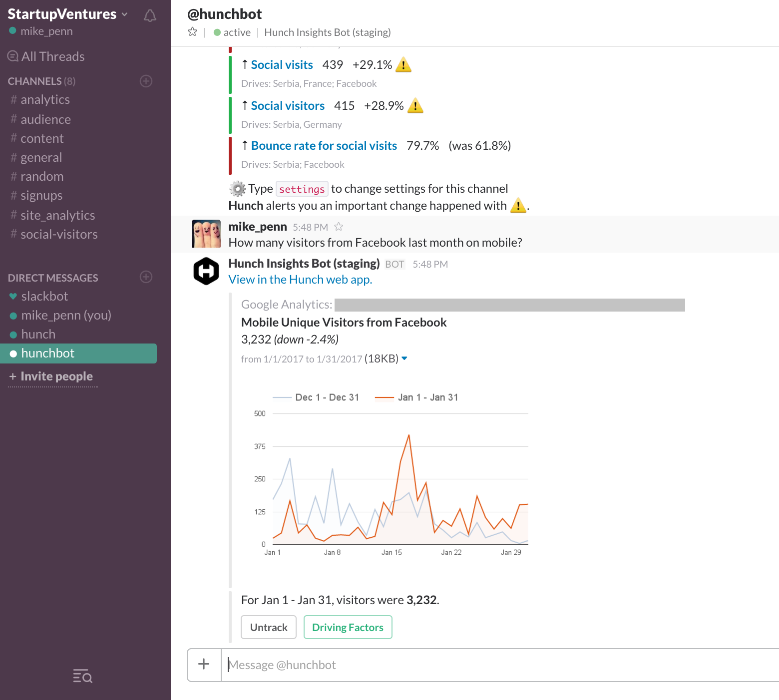Image resolution: width=779 pixels, height=700 pixels.
Task: Click the attachment plus button in message box
Action: (x=204, y=665)
